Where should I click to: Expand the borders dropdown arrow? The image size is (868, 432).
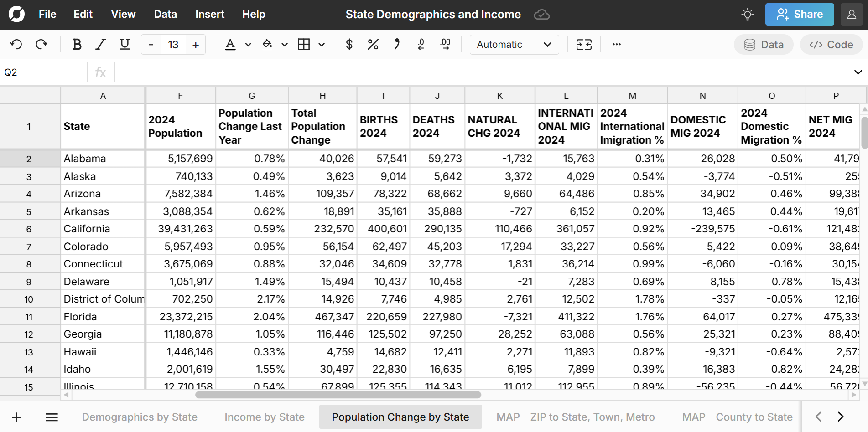(322, 45)
